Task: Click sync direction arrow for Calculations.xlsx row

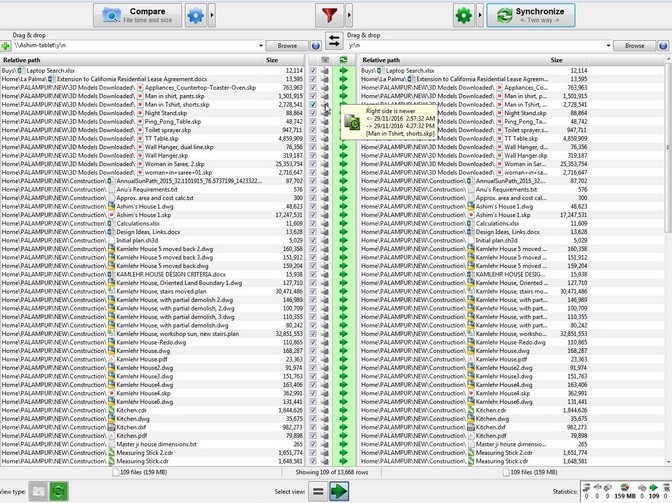Action: point(343,224)
